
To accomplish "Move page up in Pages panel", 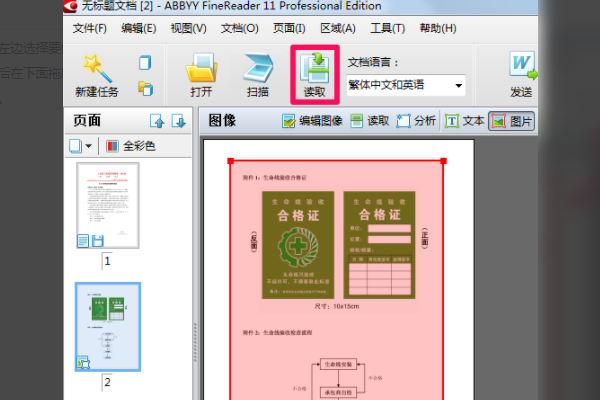I will (x=157, y=121).
